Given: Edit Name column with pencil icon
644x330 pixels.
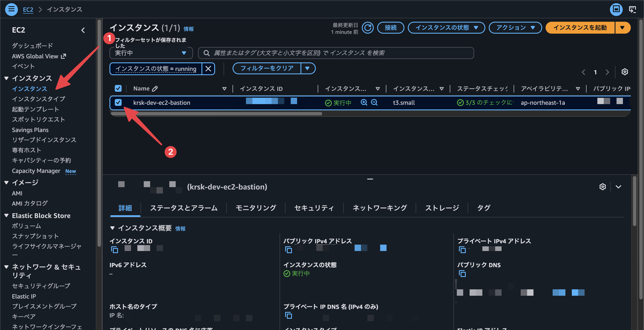Looking at the screenshot, I should [x=155, y=89].
